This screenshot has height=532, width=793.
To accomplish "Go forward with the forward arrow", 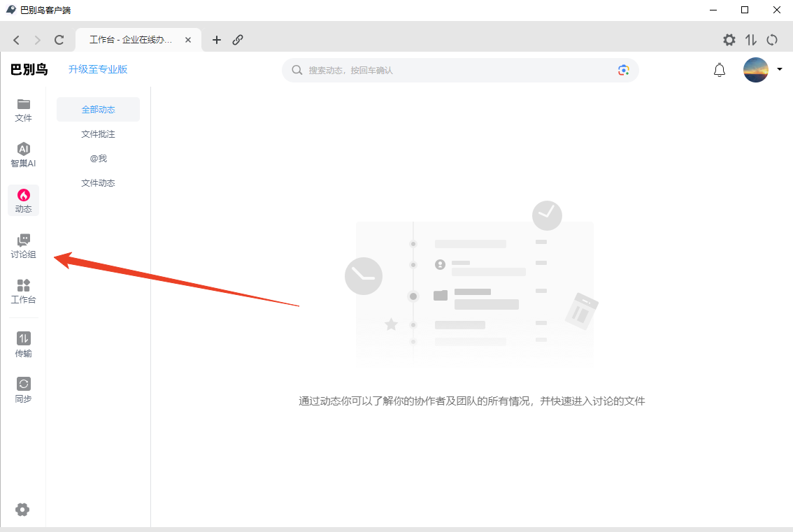I will coord(38,40).
